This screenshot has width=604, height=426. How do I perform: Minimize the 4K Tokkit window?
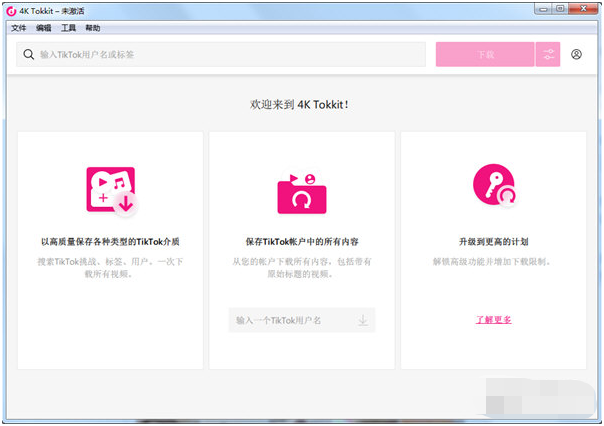(x=540, y=9)
